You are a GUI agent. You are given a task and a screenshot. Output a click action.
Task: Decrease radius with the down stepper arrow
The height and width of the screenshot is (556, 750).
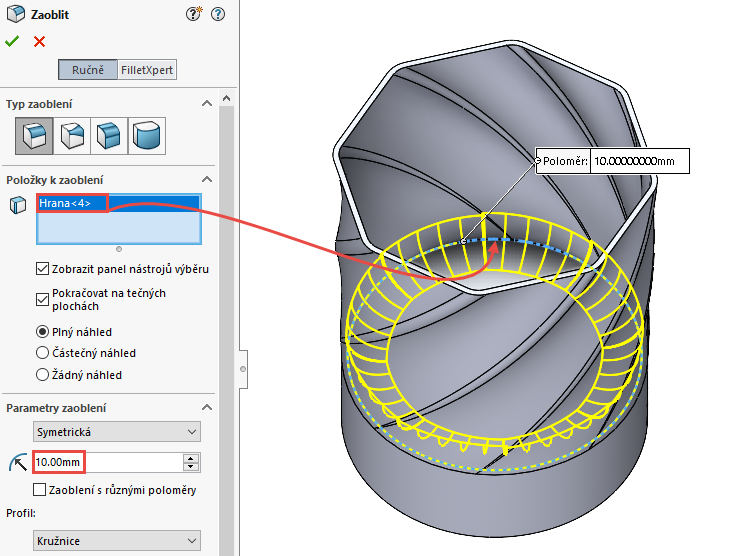[x=191, y=467]
